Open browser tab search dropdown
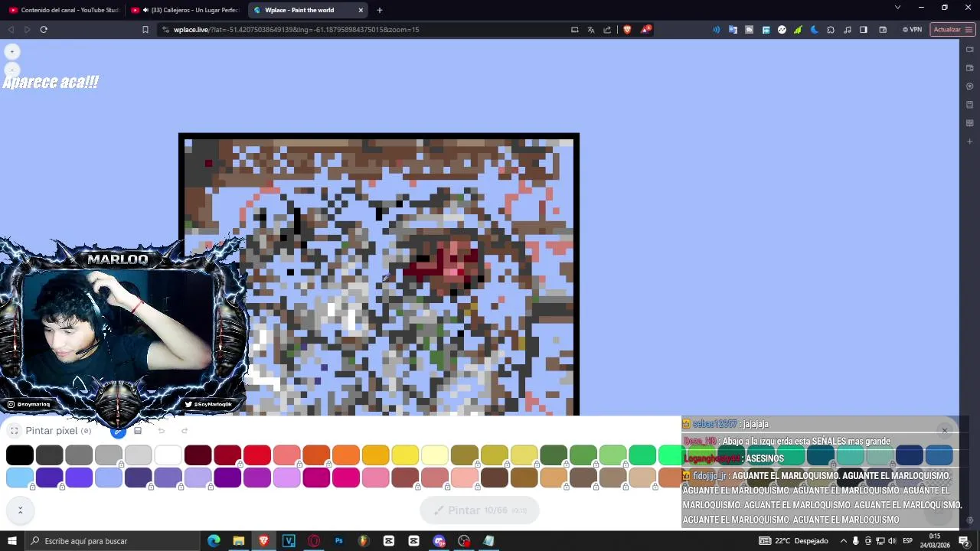 tap(897, 8)
